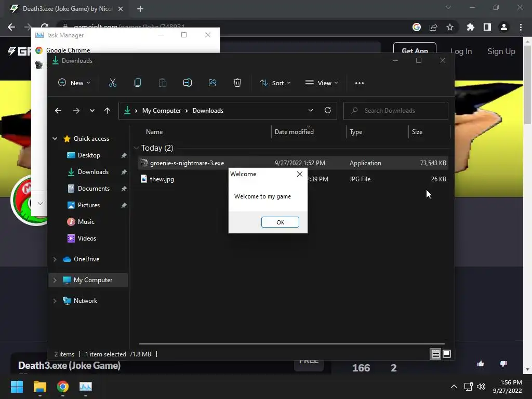Image resolution: width=532 pixels, height=399 pixels.
Task: Open Chrome profile icon
Action: click(x=504, y=27)
